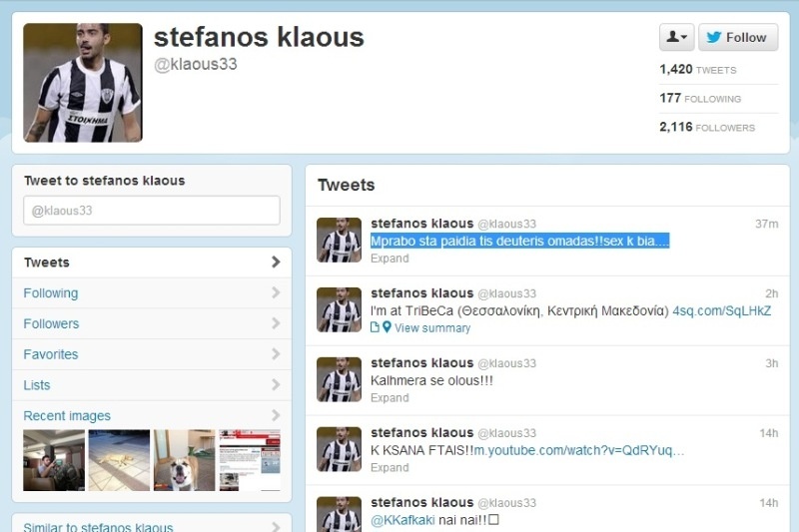Click the avatar on the 37m tweet
This screenshot has height=532, width=799.
(x=339, y=240)
